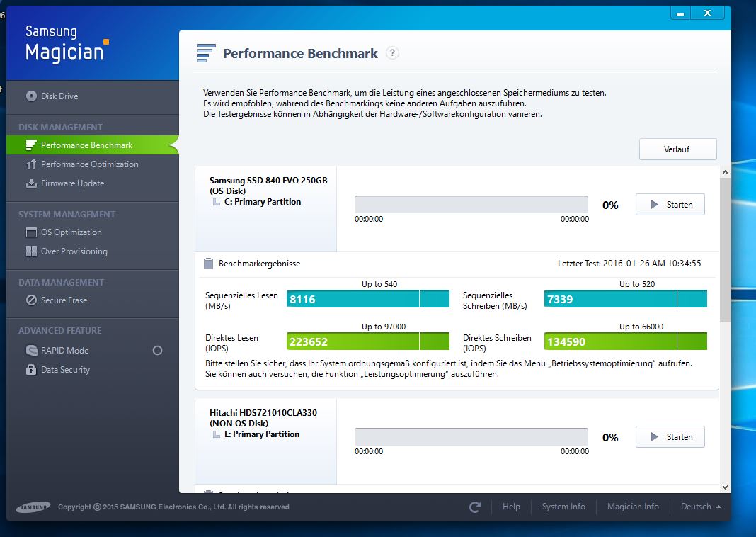The image size is (756, 537).
Task: Click Sequenzielles Lesen result bar 8116
Action: (x=368, y=299)
